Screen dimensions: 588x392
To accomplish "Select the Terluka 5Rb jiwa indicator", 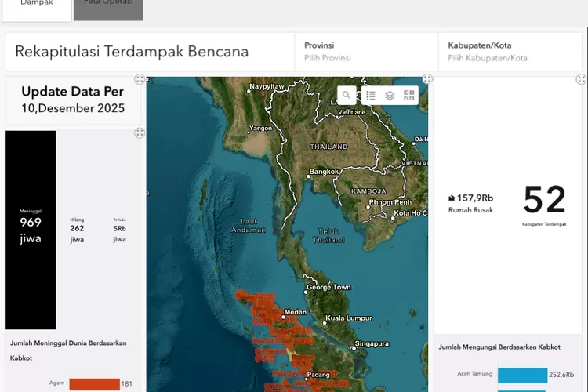I will coord(120,230).
